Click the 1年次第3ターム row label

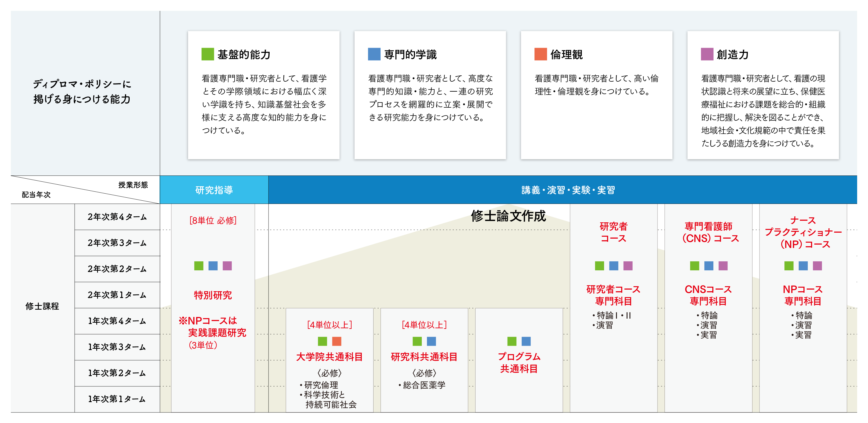coord(117,347)
